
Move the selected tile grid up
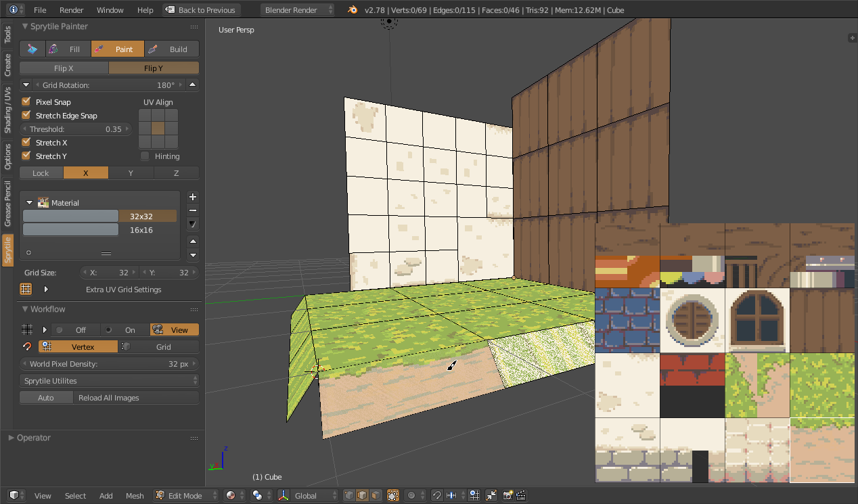tap(193, 242)
